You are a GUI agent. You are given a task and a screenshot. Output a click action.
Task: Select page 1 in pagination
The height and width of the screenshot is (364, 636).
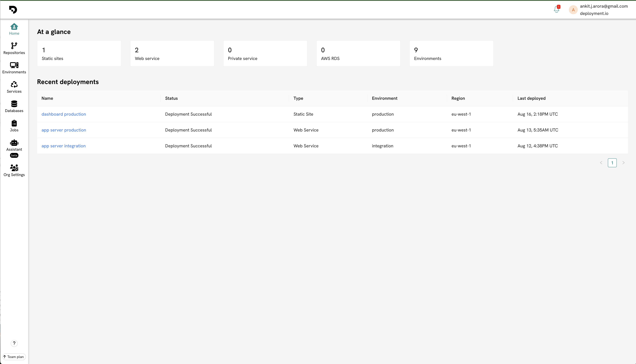(x=612, y=163)
